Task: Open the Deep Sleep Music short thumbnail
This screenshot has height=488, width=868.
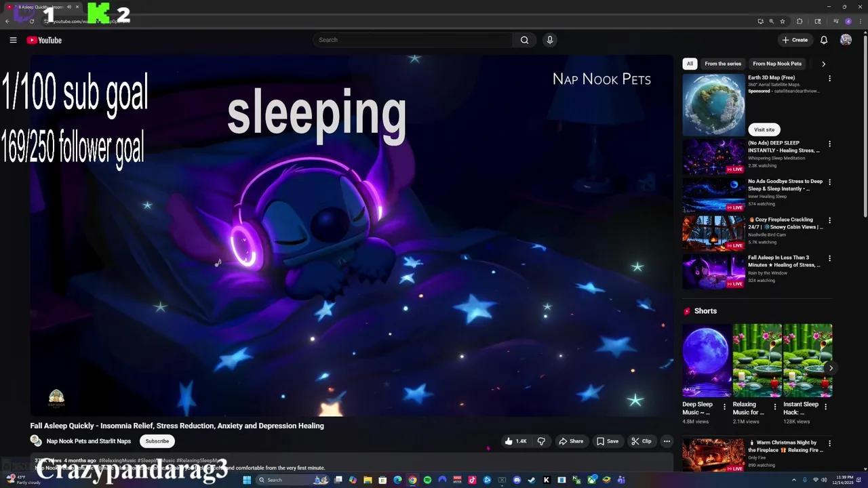Action: [707, 360]
